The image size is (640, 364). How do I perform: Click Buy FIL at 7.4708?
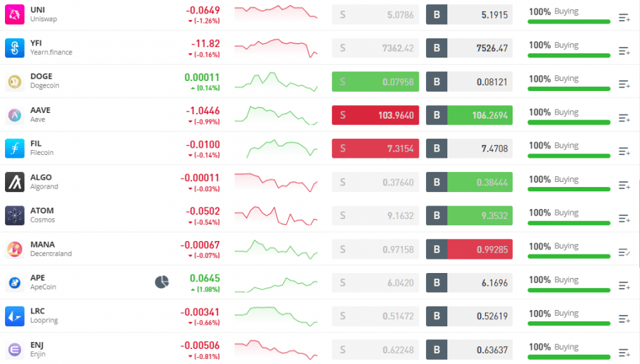(x=469, y=149)
